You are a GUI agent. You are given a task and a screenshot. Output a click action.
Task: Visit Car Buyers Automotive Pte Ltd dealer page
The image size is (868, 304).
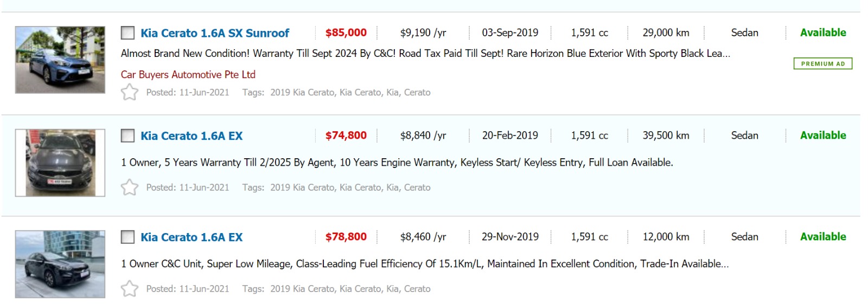pos(188,75)
